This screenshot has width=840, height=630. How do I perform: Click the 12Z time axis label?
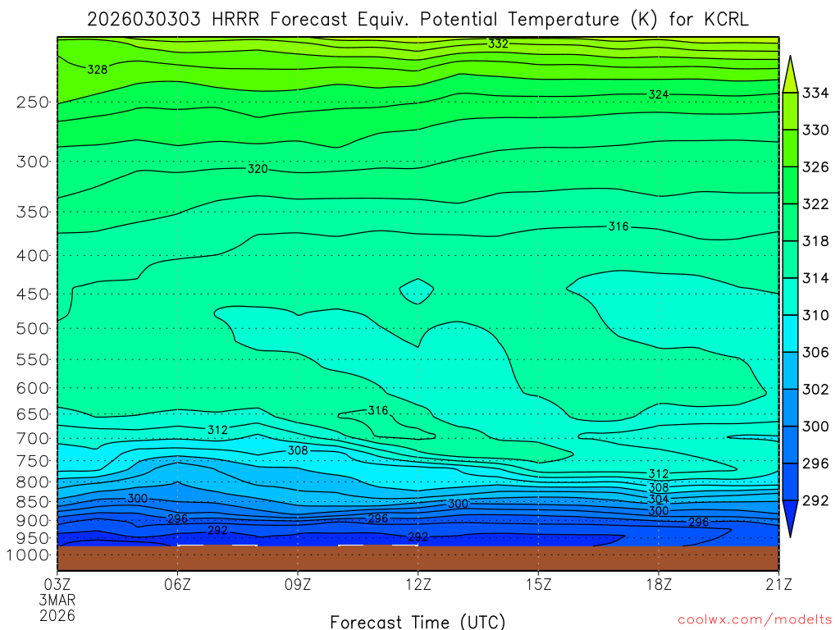(x=418, y=584)
